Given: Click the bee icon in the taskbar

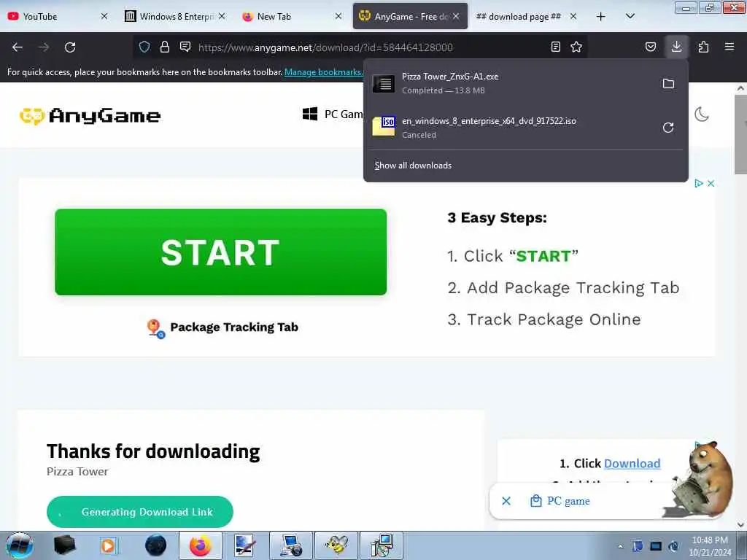Looking at the screenshot, I should [336, 545].
